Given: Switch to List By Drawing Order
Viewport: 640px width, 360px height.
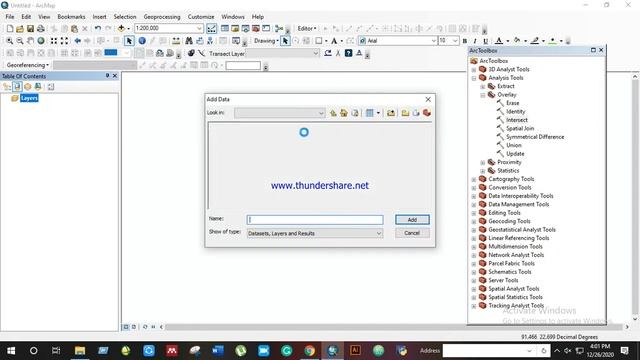Looking at the screenshot, I should [x=7, y=87].
